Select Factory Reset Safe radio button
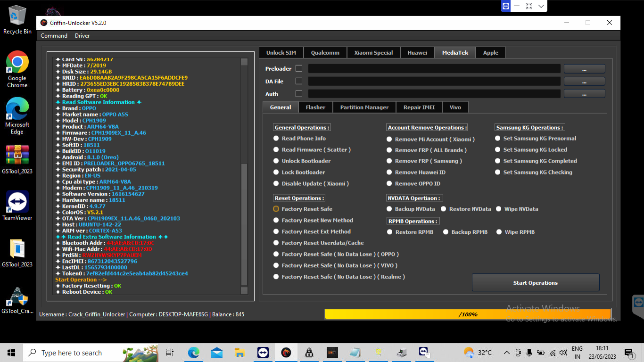644x362 pixels. point(276,209)
